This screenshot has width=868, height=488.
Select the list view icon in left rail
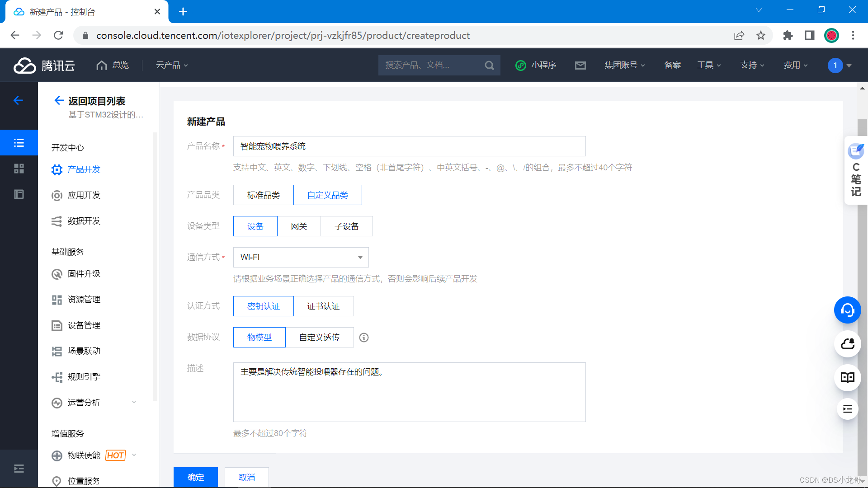point(19,143)
